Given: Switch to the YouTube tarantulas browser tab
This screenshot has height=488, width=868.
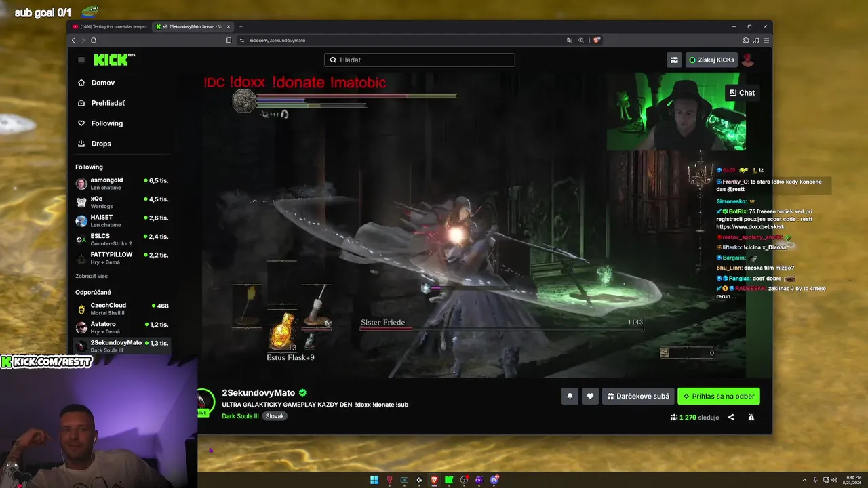Looking at the screenshot, I should pos(108,27).
